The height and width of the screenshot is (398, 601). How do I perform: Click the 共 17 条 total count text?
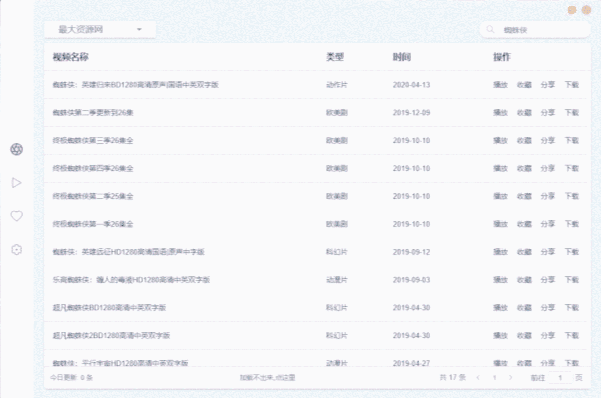tap(452, 378)
